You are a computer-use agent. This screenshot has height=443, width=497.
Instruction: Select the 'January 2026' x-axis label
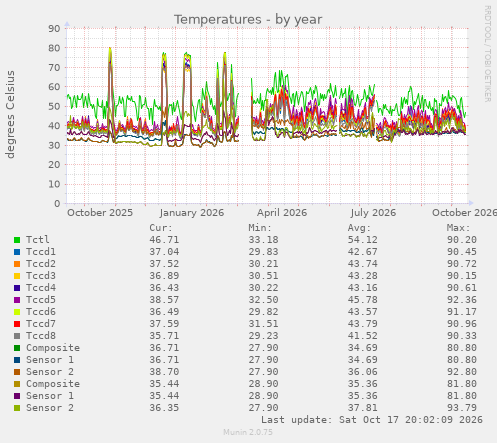point(192,213)
